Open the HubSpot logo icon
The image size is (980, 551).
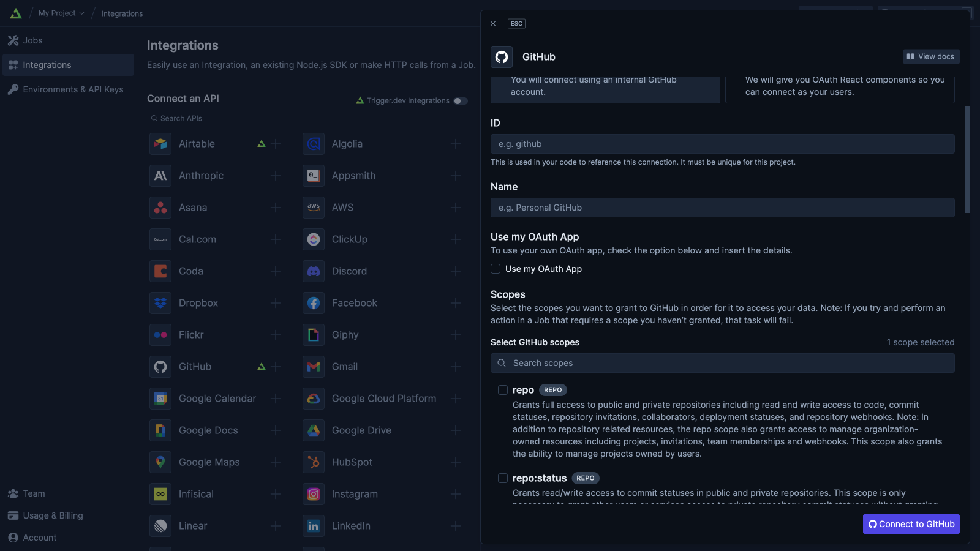pyautogui.click(x=314, y=462)
